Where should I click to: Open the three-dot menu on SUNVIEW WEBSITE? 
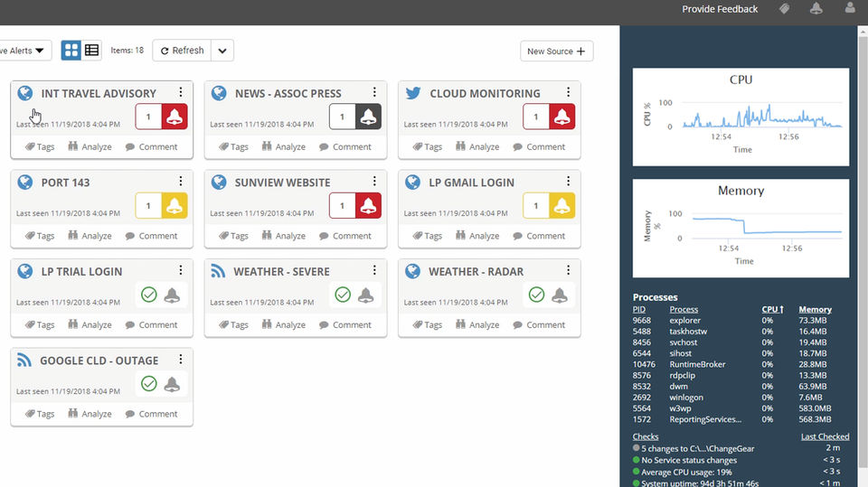(374, 181)
